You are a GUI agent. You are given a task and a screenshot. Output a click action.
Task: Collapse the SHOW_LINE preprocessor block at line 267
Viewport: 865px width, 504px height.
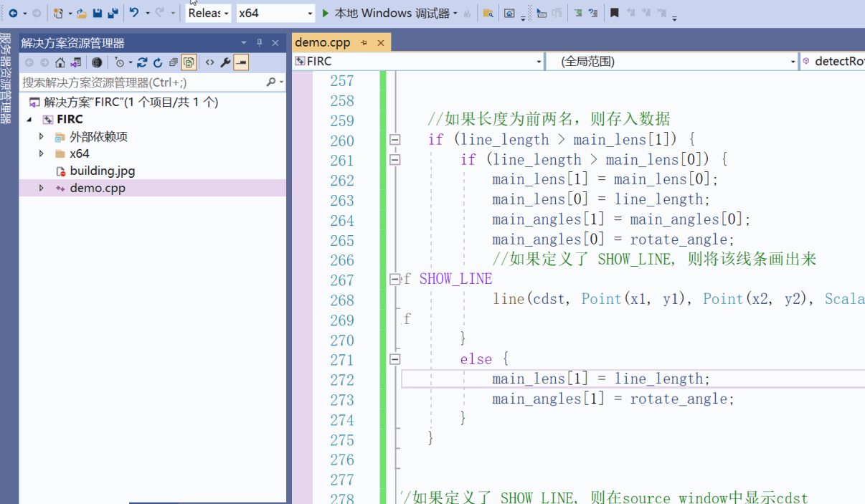394,280
